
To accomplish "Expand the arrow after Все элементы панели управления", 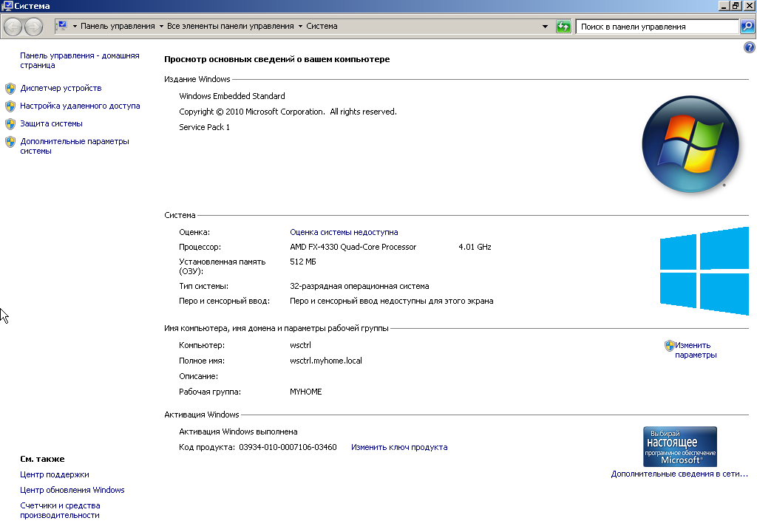I will (x=300, y=27).
